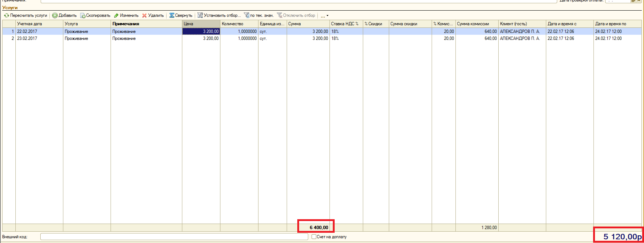Click the Отключить отбор toolbar item
This screenshot has height=243, width=644.
pyautogui.click(x=296, y=15)
